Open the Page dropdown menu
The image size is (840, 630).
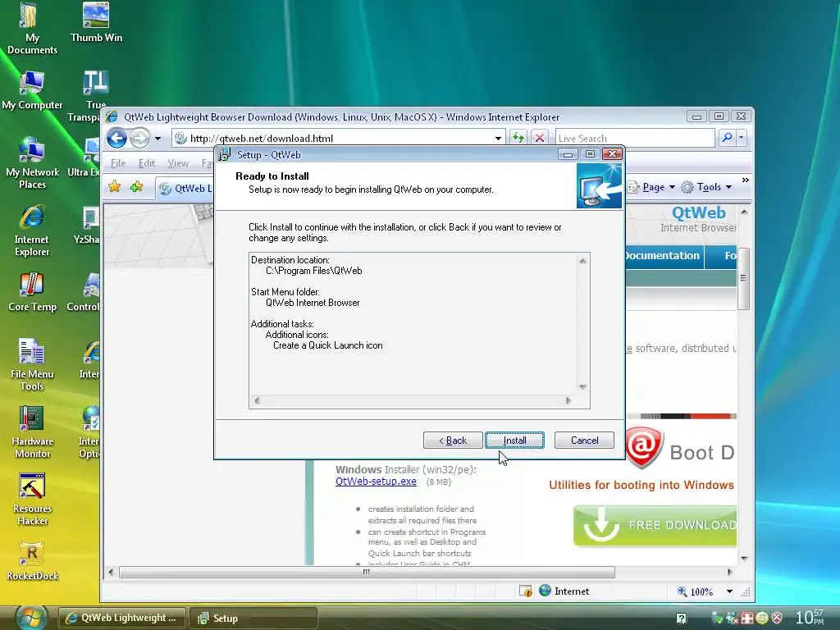pyautogui.click(x=651, y=187)
